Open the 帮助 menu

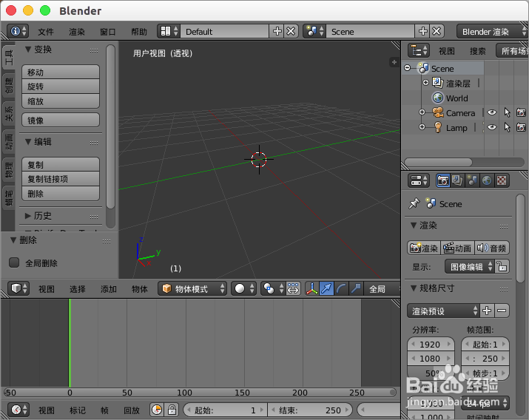point(139,32)
